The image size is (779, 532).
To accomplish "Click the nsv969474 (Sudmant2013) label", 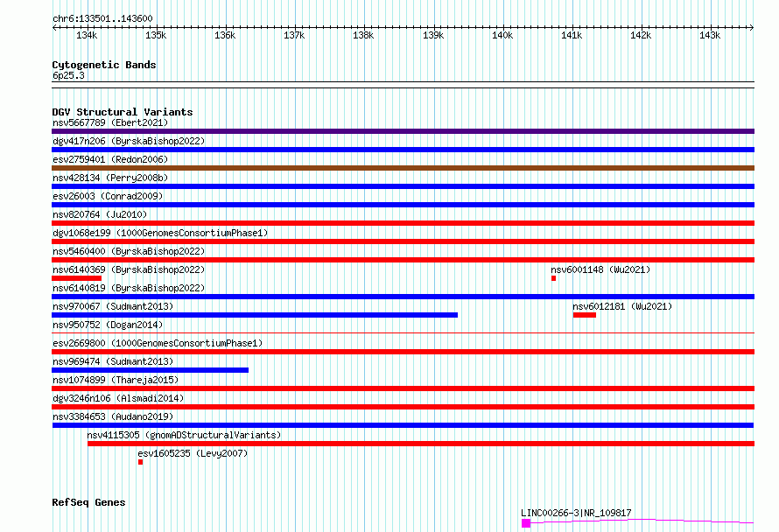I will (113, 361).
